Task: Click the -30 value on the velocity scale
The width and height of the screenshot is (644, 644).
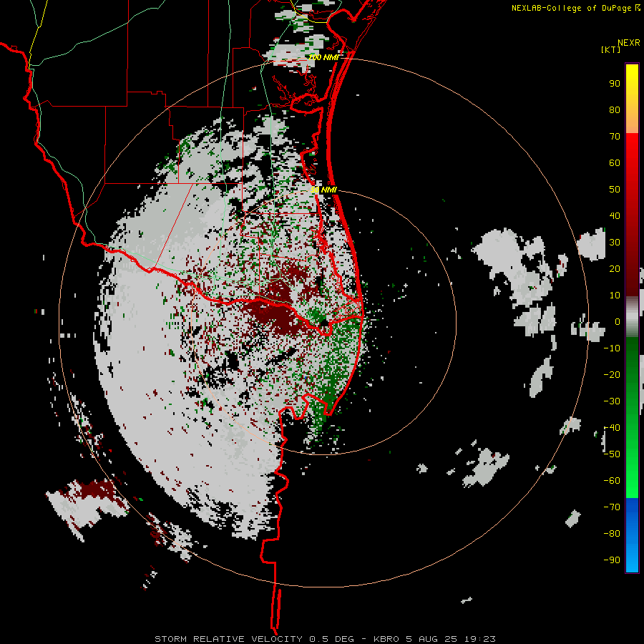Action: tap(612, 401)
